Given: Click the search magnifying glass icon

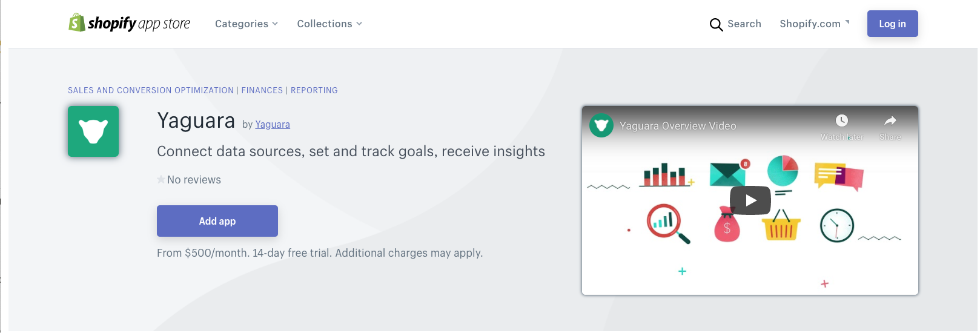Looking at the screenshot, I should (x=716, y=25).
